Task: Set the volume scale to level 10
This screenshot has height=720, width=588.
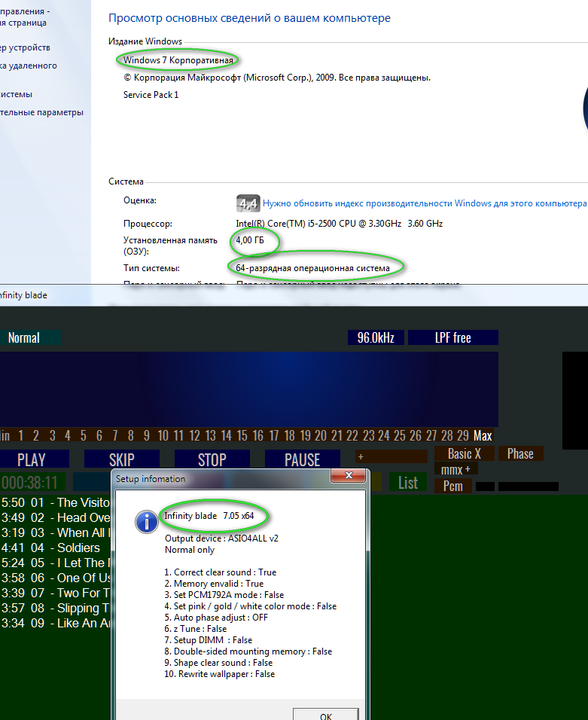Action: [x=163, y=435]
